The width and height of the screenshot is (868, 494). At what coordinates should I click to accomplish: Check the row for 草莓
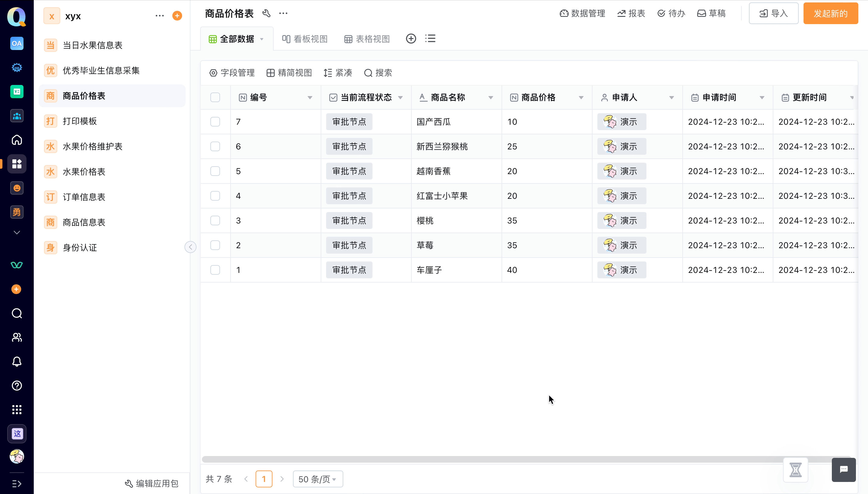(x=215, y=245)
